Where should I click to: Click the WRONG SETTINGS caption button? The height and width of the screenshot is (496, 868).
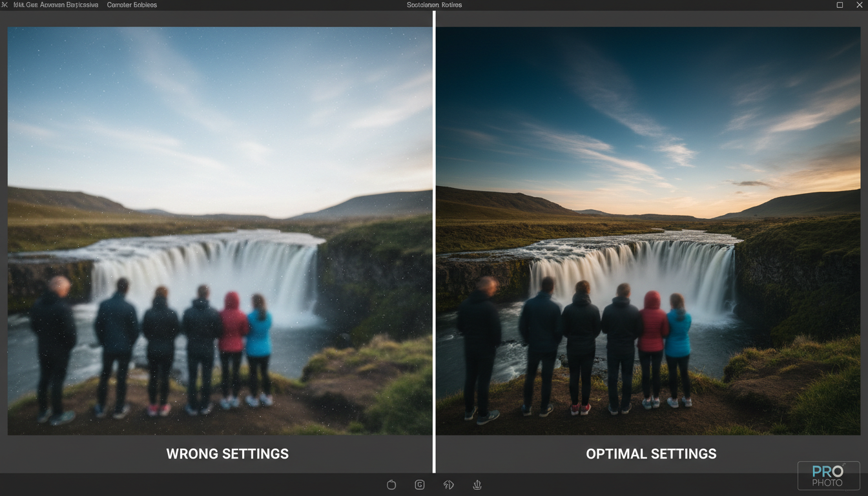[x=227, y=453]
